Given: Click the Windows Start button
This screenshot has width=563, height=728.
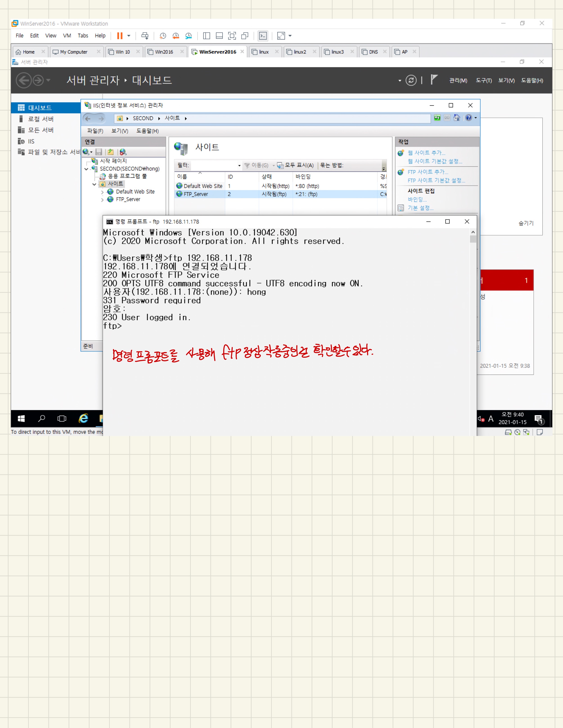Looking at the screenshot, I should pyautogui.click(x=21, y=419).
